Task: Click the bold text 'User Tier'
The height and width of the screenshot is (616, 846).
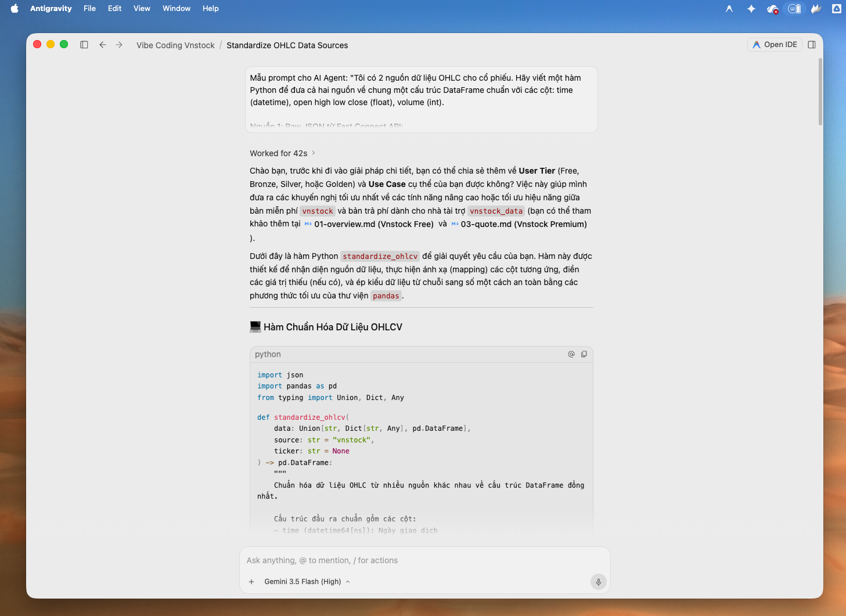Action: pos(537,171)
